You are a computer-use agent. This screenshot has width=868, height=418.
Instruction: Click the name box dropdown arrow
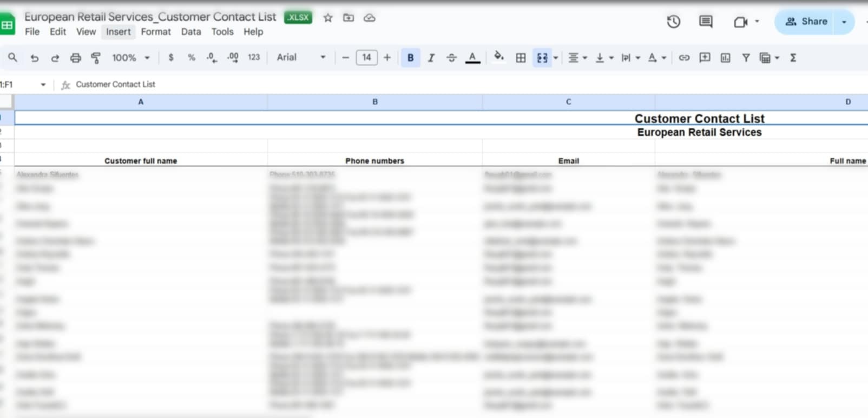point(43,84)
